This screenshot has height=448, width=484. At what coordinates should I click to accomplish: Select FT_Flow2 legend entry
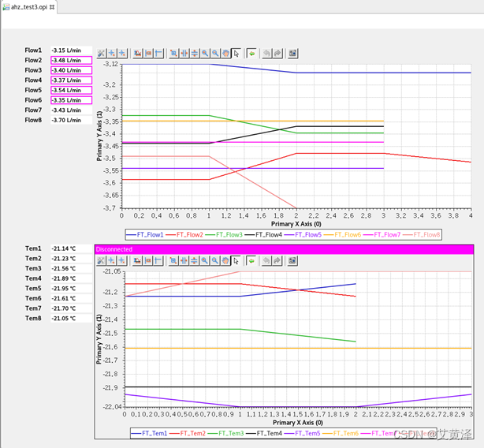pos(184,235)
